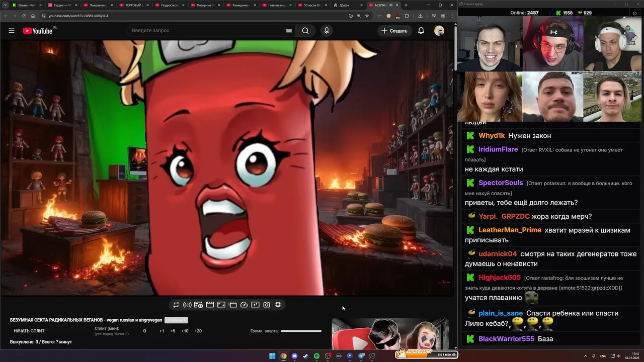Open YouTube notifications bell

point(421,31)
